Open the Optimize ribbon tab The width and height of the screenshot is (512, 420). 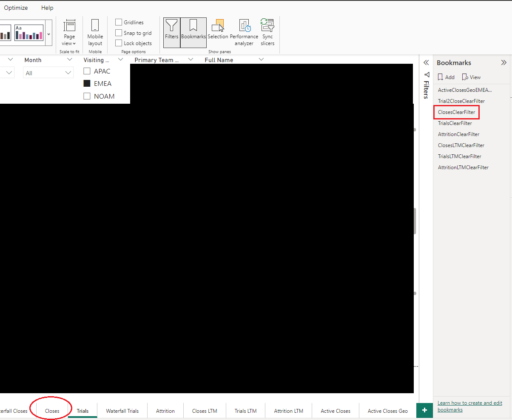pyautogui.click(x=16, y=8)
